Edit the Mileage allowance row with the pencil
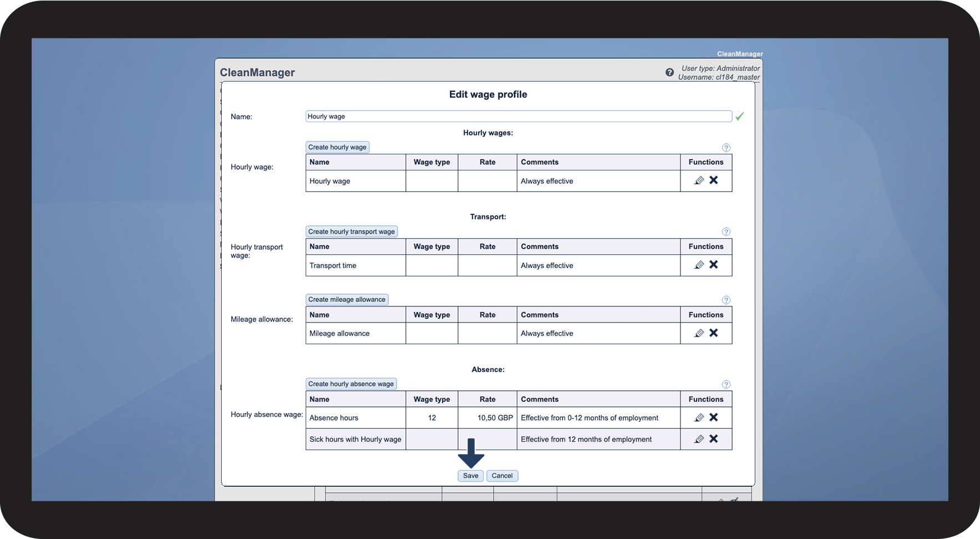 pyautogui.click(x=699, y=333)
